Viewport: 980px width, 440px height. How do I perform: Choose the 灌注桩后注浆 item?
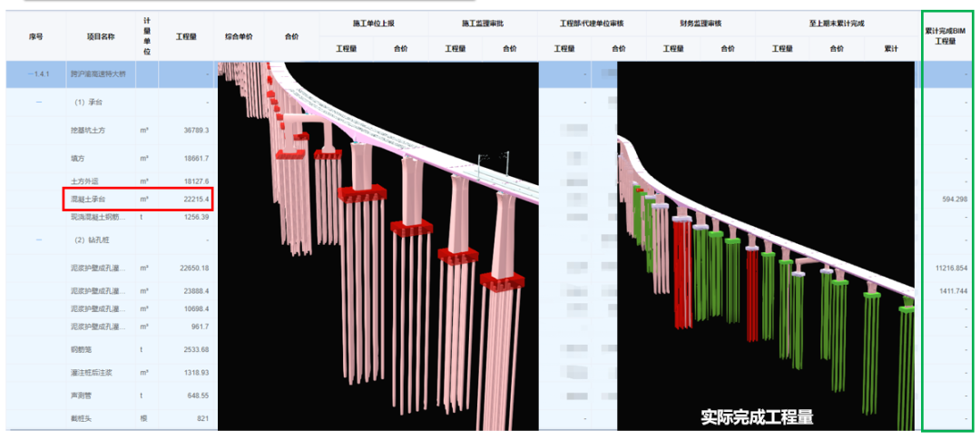93,372
